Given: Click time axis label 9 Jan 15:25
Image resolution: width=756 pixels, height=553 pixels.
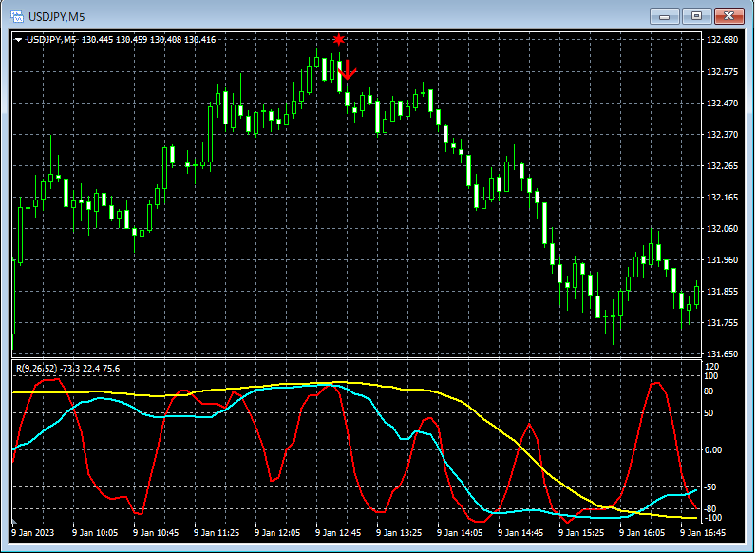Looking at the screenshot, I should [x=581, y=533].
